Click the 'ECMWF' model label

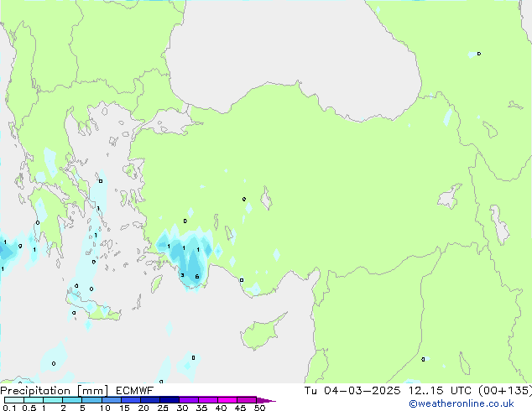pos(135,391)
